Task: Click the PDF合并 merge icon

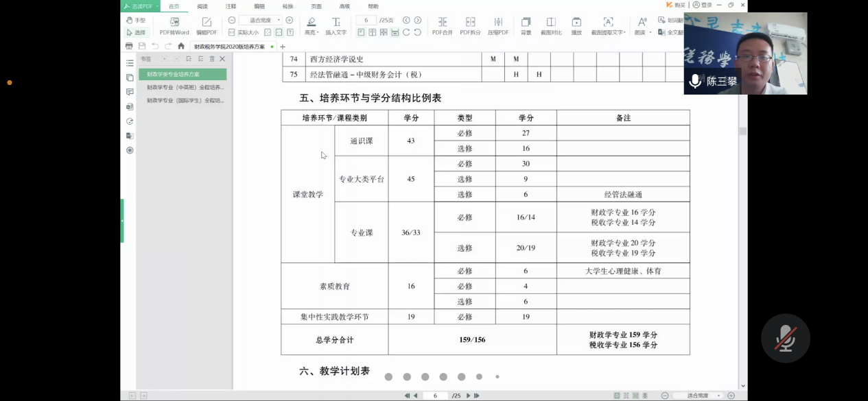Action: coord(443,25)
